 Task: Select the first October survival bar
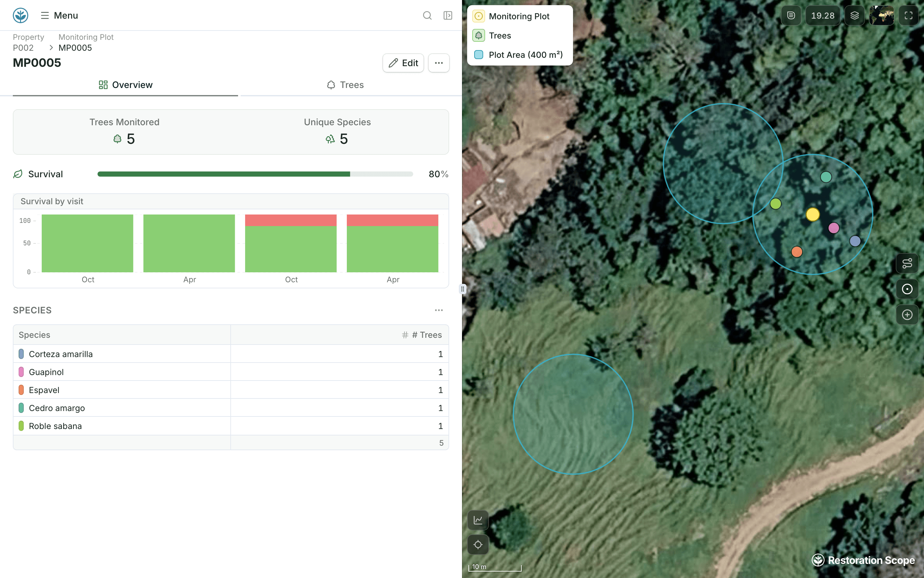point(88,243)
